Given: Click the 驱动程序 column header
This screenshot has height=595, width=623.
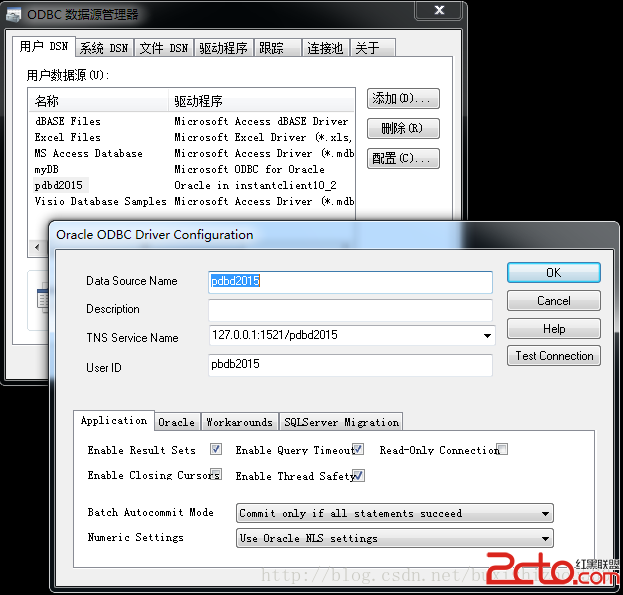Looking at the screenshot, I should 261,101.
